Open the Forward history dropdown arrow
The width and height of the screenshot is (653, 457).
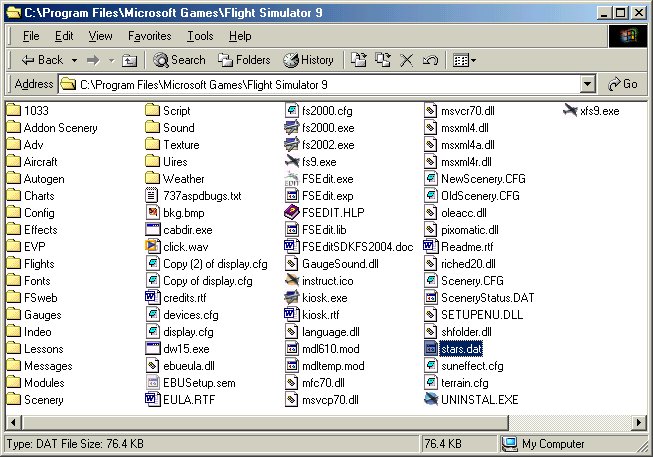coord(111,60)
